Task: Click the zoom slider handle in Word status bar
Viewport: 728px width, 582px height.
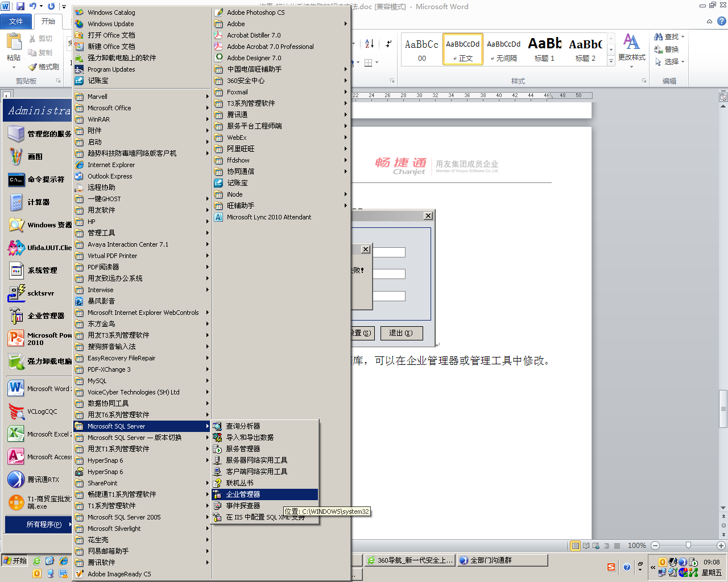Action: (x=688, y=546)
